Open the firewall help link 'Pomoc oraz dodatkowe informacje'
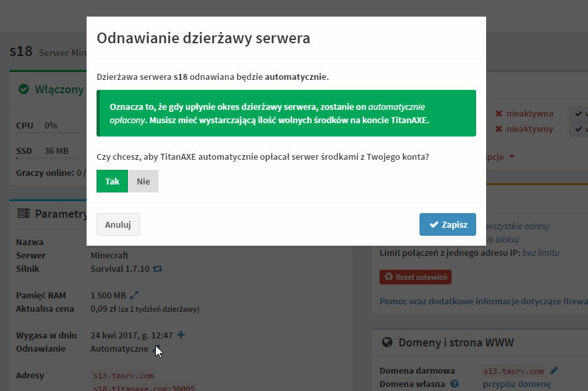This screenshot has height=391, width=588. [x=483, y=301]
